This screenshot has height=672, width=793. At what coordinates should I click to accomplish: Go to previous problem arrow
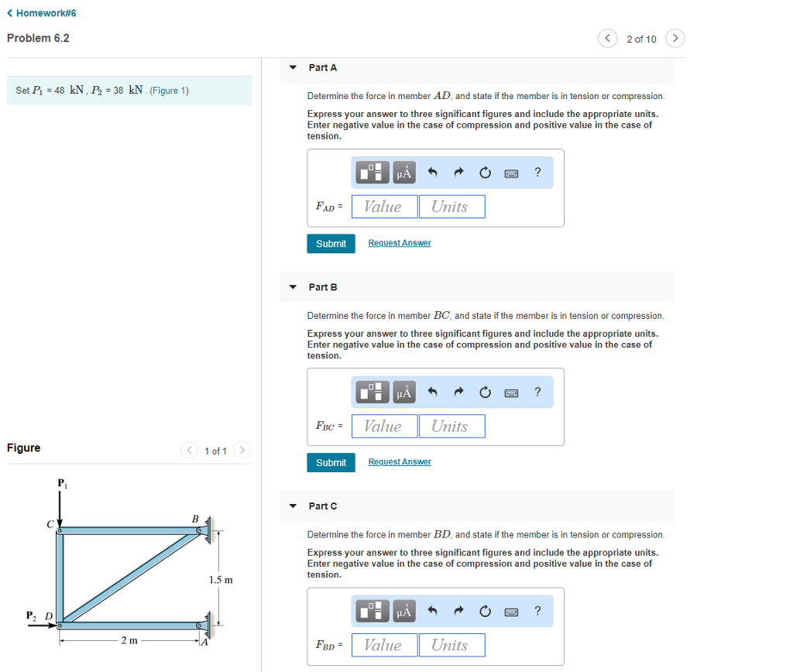(607, 39)
